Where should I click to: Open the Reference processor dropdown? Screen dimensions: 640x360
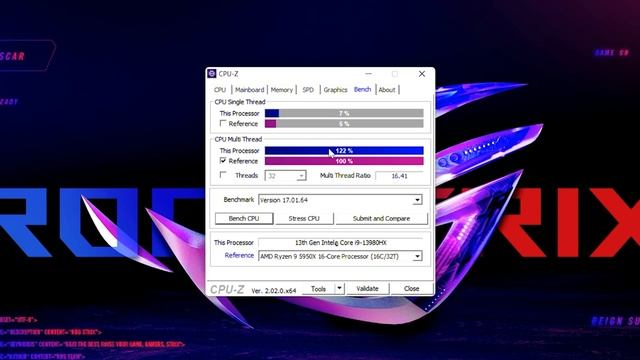point(417,256)
